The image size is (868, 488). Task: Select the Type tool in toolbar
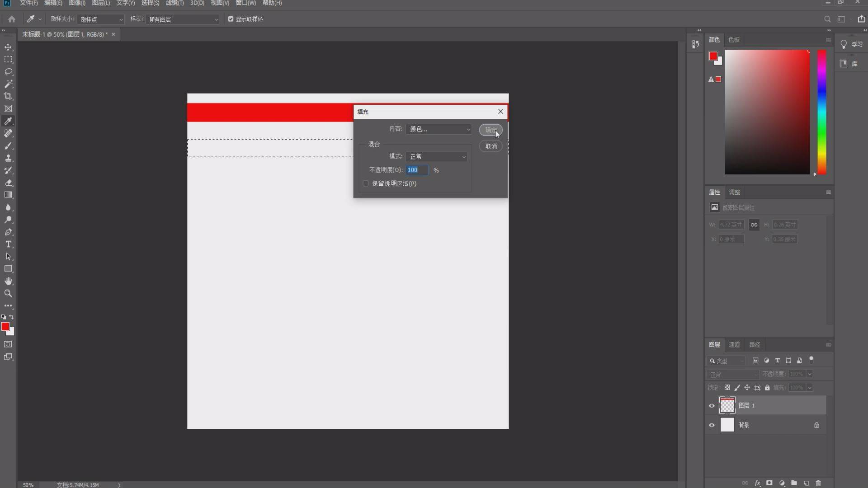[8, 244]
